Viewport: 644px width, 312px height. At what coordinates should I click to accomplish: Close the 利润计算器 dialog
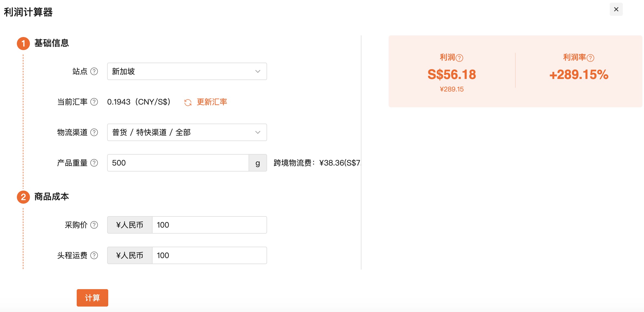pos(616,9)
